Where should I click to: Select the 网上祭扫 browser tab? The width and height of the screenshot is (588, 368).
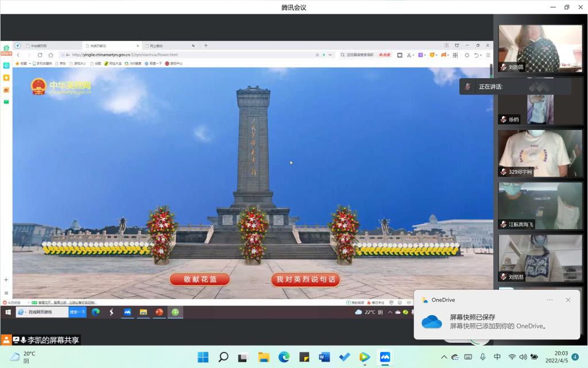coord(156,45)
